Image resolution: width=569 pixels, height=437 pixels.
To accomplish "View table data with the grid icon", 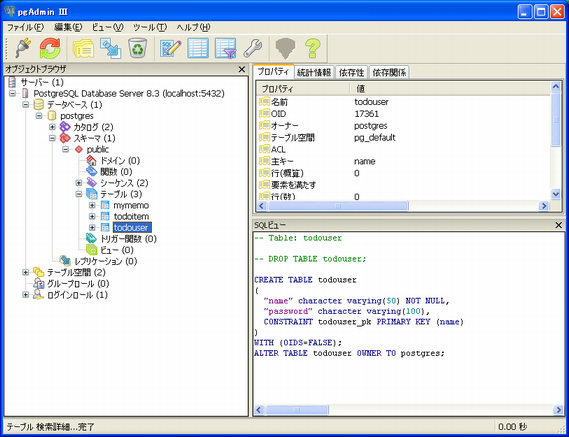I will point(198,48).
